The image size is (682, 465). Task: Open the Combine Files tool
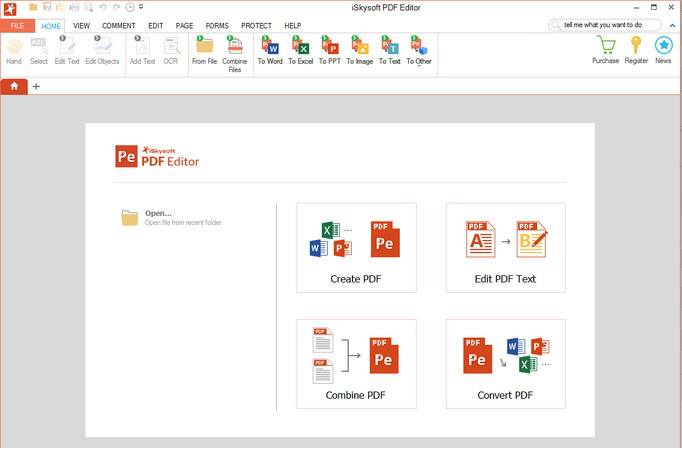[234, 55]
